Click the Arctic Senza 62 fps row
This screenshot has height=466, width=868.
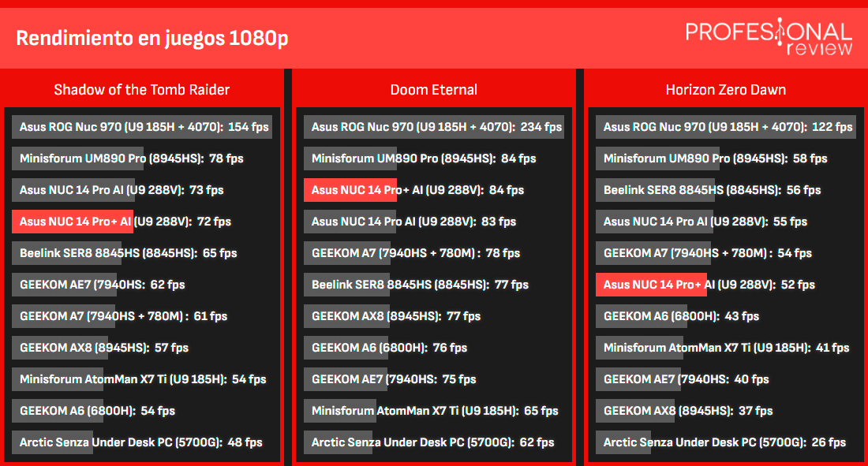tap(434, 442)
